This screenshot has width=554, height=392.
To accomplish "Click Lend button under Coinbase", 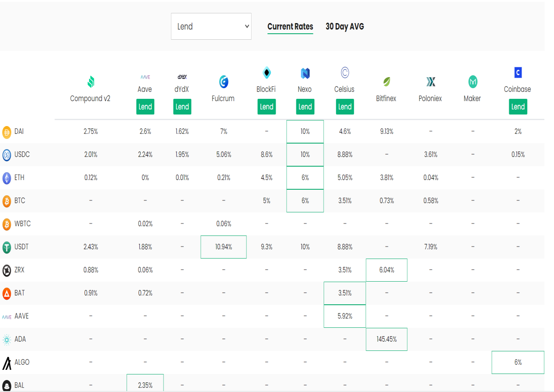I will coord(518,107).
